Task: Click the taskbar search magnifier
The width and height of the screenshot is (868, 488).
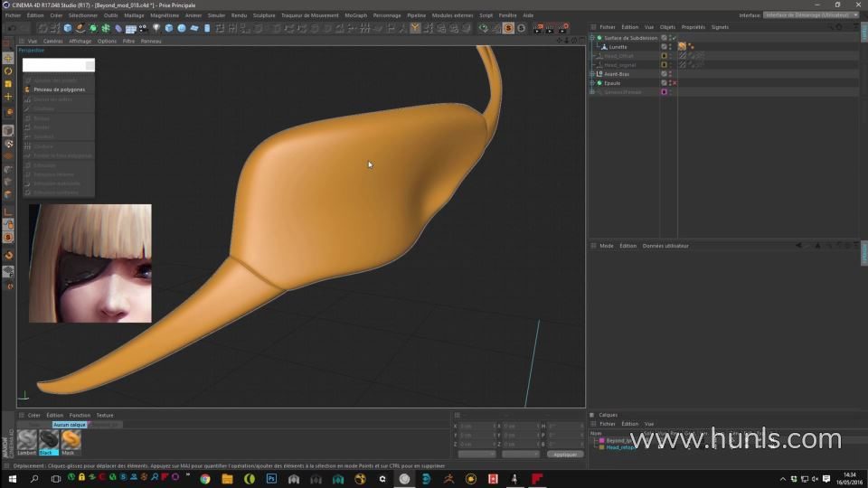Action: pos(34,479)
